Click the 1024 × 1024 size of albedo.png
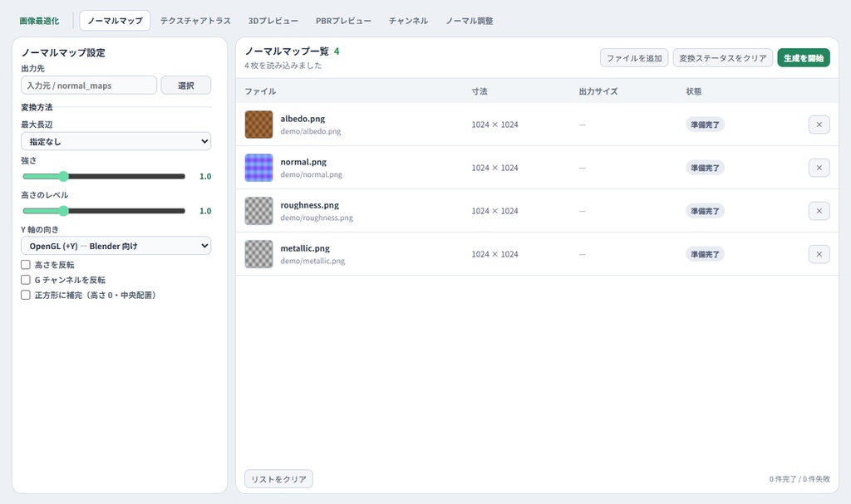Image resolution: width=851 pixels, height=504 pixels. 494,125
